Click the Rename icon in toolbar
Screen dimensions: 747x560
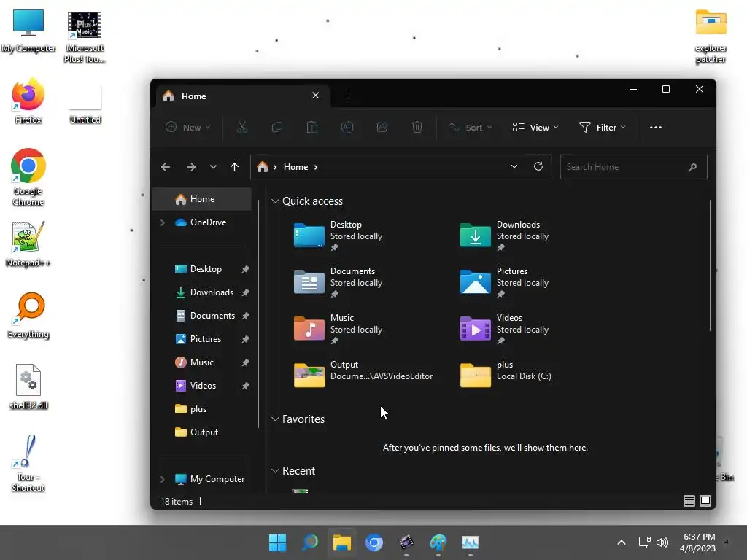[x=347, y=127]
